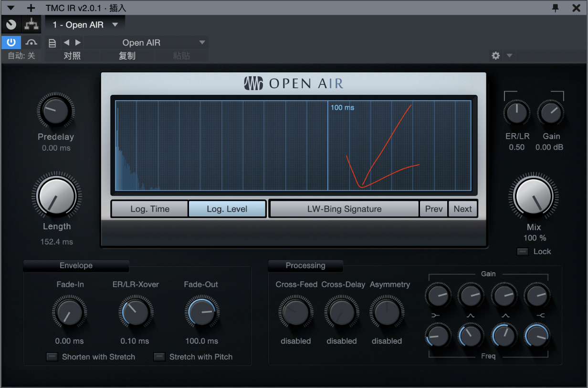Click the PreSonus Open AIR logo

click(294, 83)
